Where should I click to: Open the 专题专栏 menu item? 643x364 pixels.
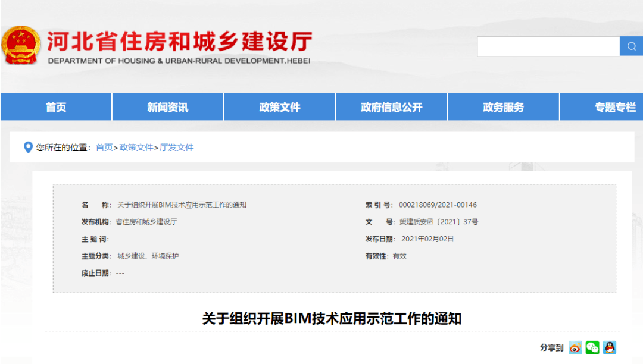click(x=613, y=107)
